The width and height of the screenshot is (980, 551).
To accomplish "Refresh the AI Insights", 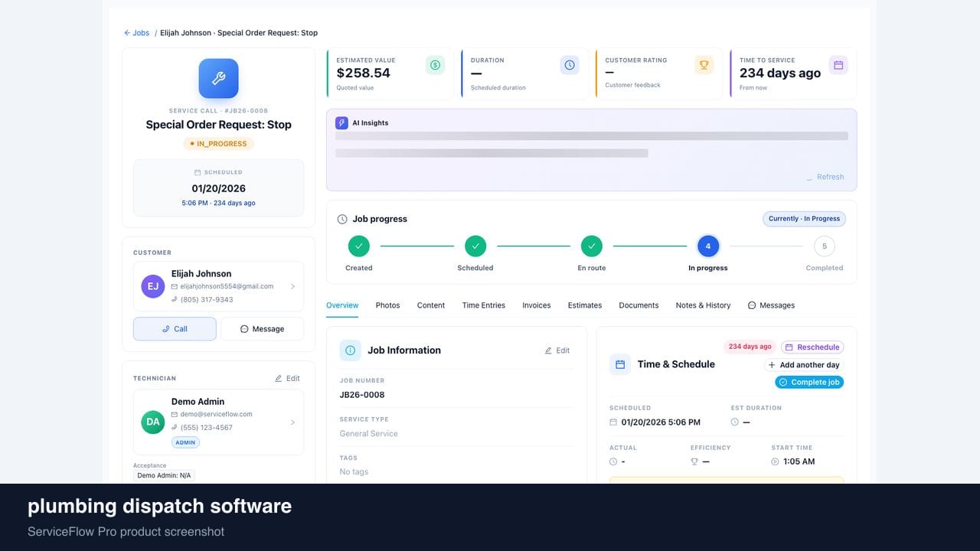I will click(825, 177).
